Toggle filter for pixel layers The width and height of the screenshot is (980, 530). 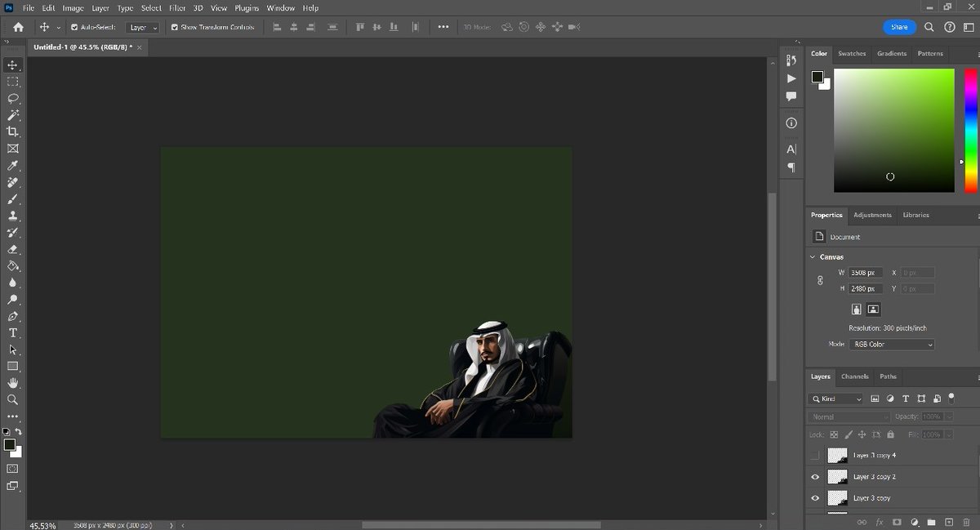pyautogui.click(x=875, y=399)
